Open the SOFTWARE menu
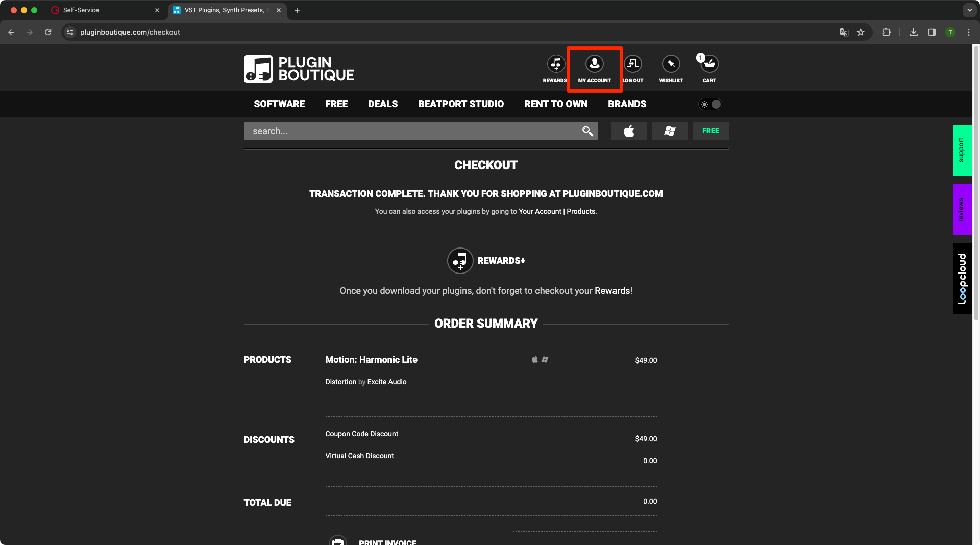Viewport: 980px width, 545px height. point(279,104)
